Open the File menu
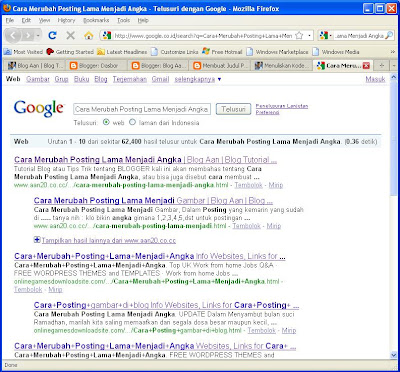 click(10, 20)
